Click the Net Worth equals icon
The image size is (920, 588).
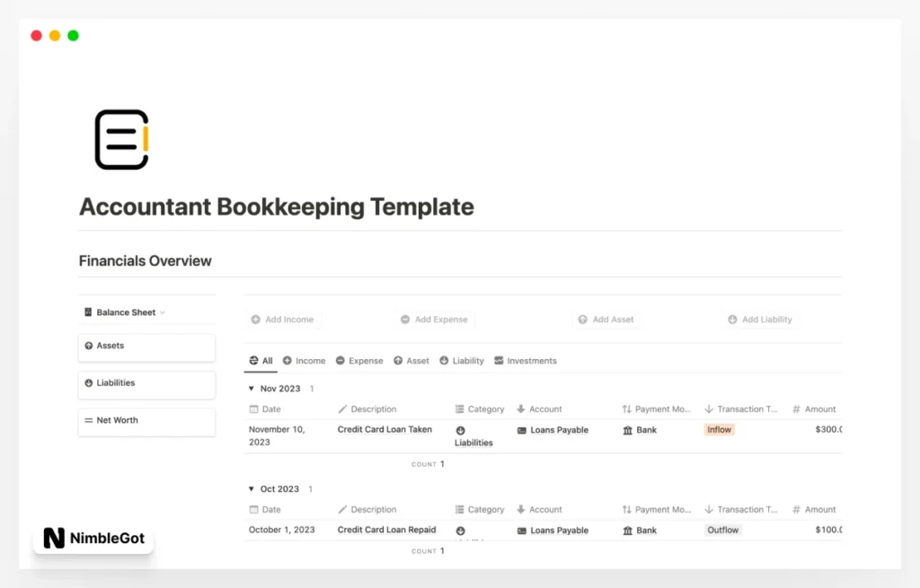[x=90, y=420]
